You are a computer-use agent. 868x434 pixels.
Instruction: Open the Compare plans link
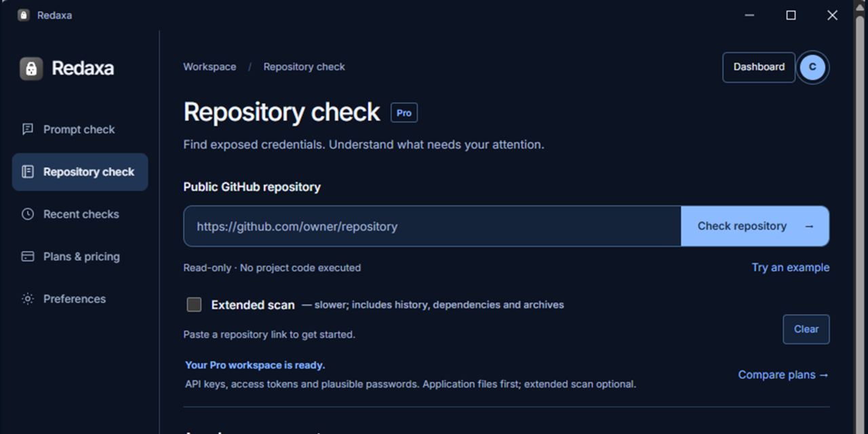click(x=783, y=374)
